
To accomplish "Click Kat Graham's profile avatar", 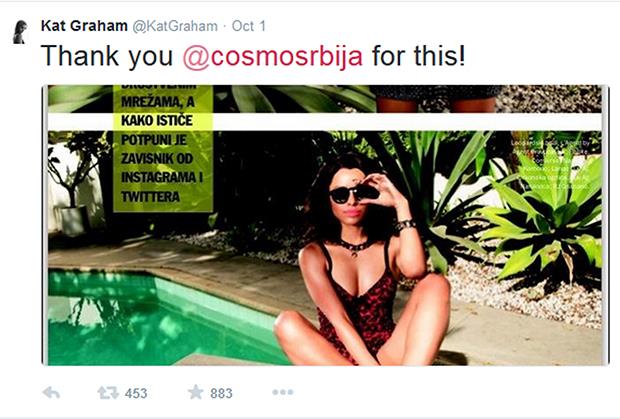I will point(20,32).
